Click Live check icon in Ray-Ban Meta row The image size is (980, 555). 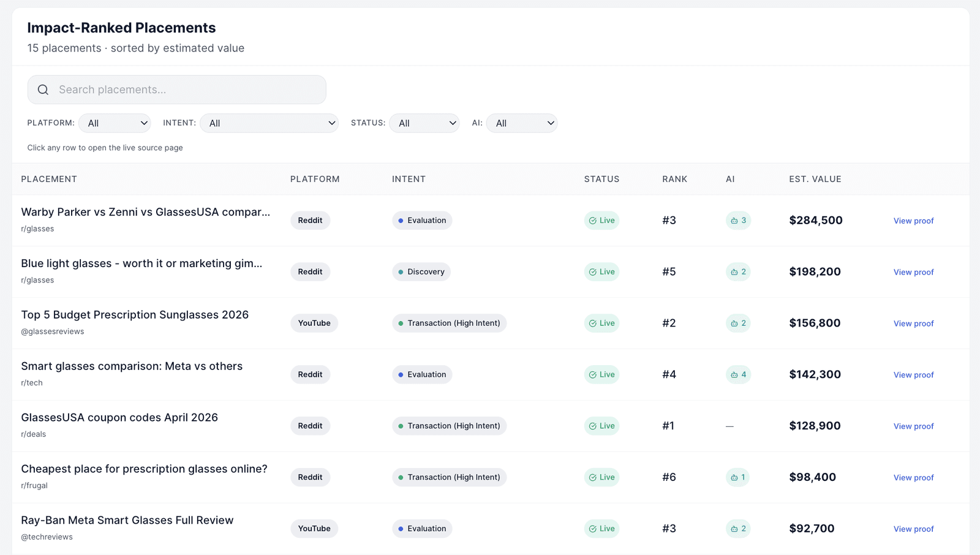593,529
